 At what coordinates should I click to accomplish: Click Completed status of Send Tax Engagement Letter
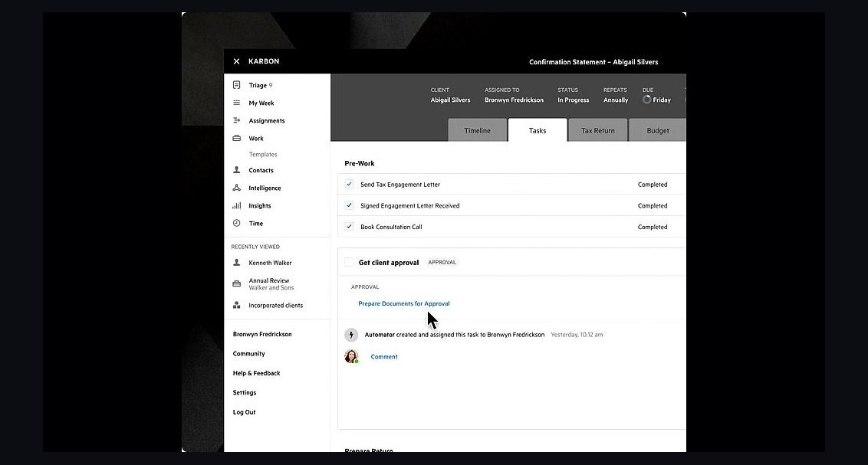click(x=652, y=185)
